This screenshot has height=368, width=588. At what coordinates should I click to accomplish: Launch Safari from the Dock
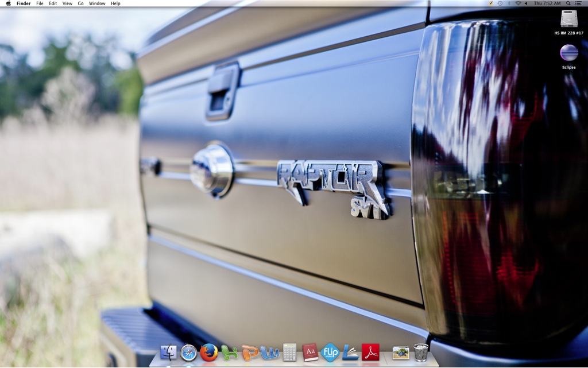(188, 352)
